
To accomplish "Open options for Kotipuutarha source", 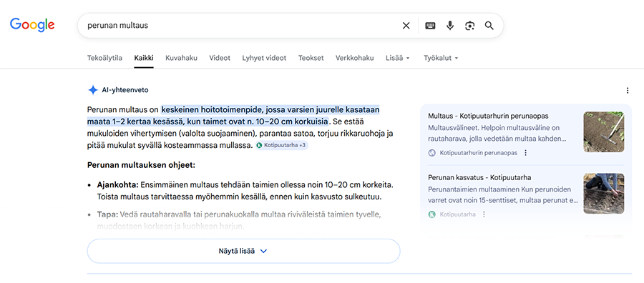I will [x=484, y=214].
